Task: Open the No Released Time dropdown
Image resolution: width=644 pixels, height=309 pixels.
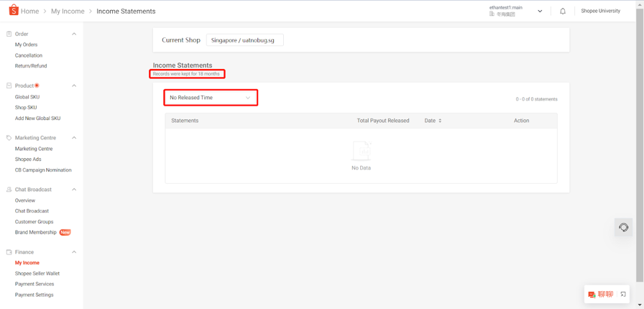Action: click(210, 98)
